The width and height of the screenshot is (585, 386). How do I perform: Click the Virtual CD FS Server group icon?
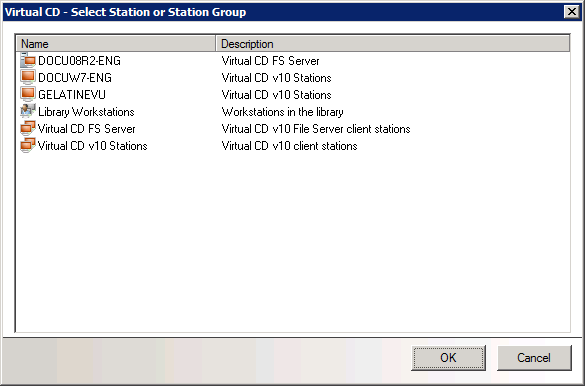[x=28, y=128]
